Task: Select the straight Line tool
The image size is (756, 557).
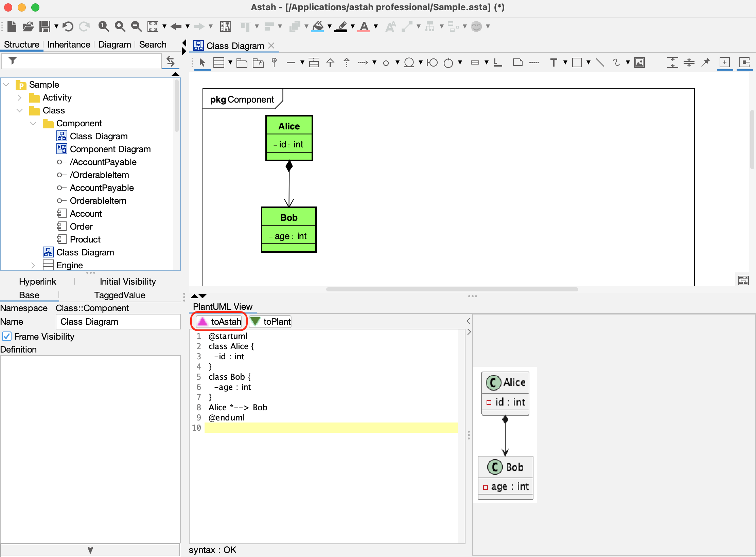Action: pos(600,62)
